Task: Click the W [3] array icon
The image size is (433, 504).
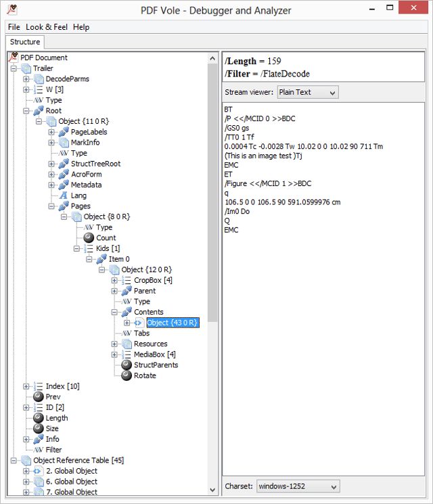Action: click(x=39, y=89)
